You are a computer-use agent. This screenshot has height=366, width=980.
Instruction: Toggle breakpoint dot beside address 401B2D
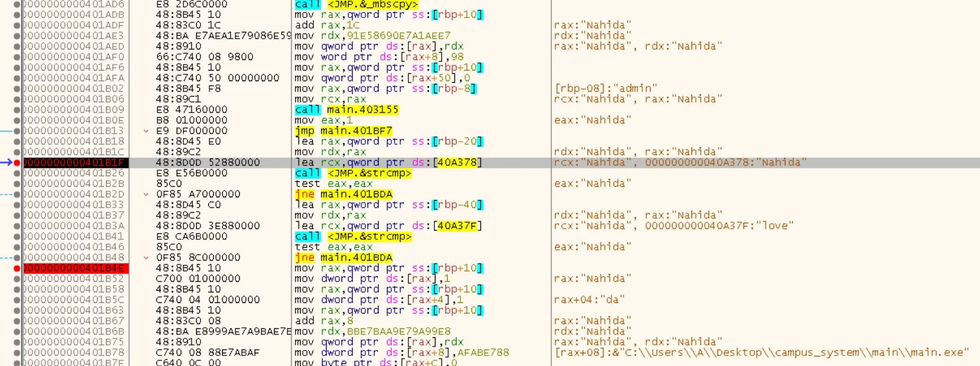click(17, 194)
